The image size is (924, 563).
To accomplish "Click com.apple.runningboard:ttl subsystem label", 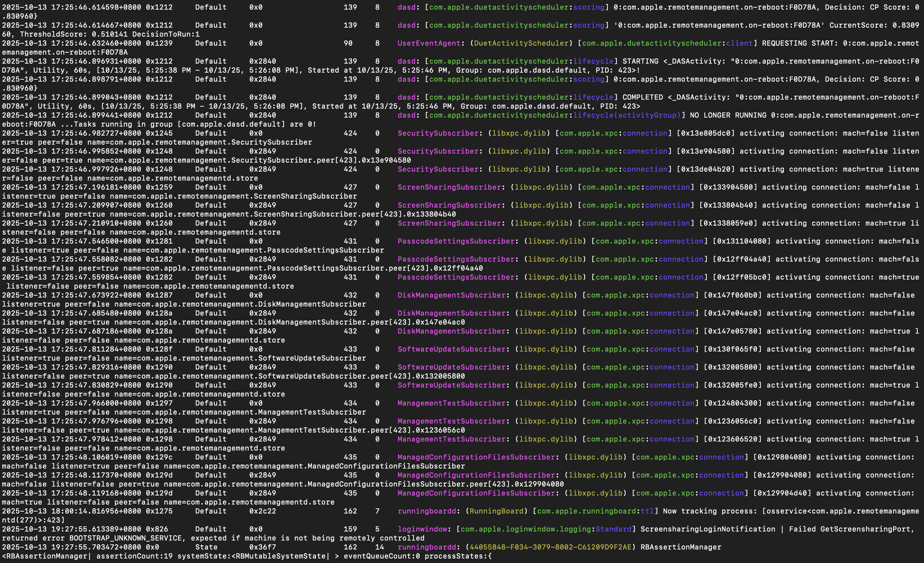I will point(595,511).
